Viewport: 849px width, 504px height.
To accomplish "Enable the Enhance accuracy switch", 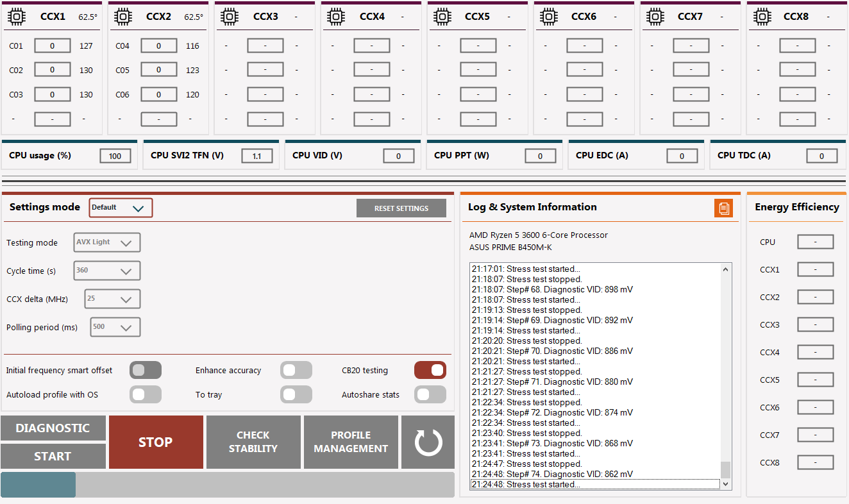I will click(x=296, y=370).
